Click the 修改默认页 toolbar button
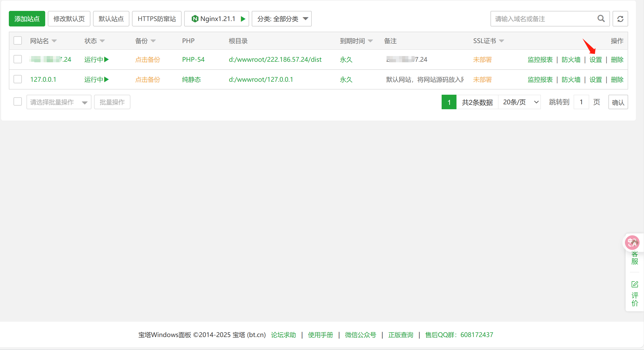This screenshot has width=644, height=350. pyautogui.click(x=69, y=19)
